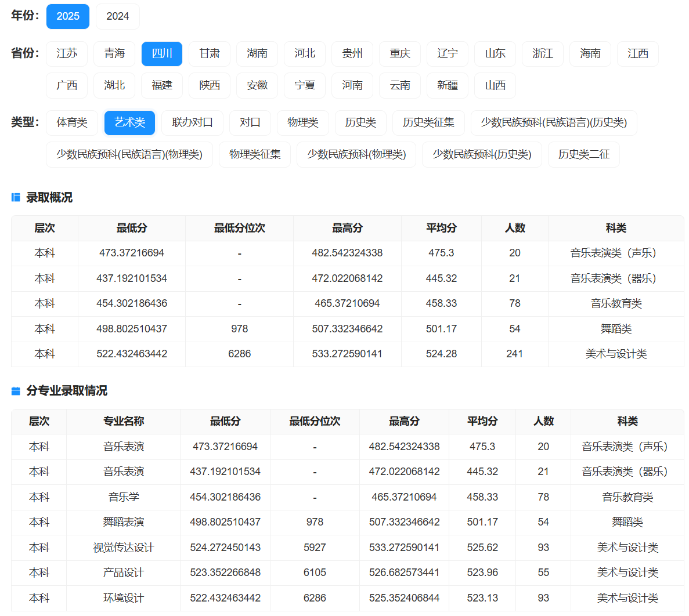The image size is (689, 616).
Task: Select 云南 province
Action: pyautogui.click(x=400, y=85)
